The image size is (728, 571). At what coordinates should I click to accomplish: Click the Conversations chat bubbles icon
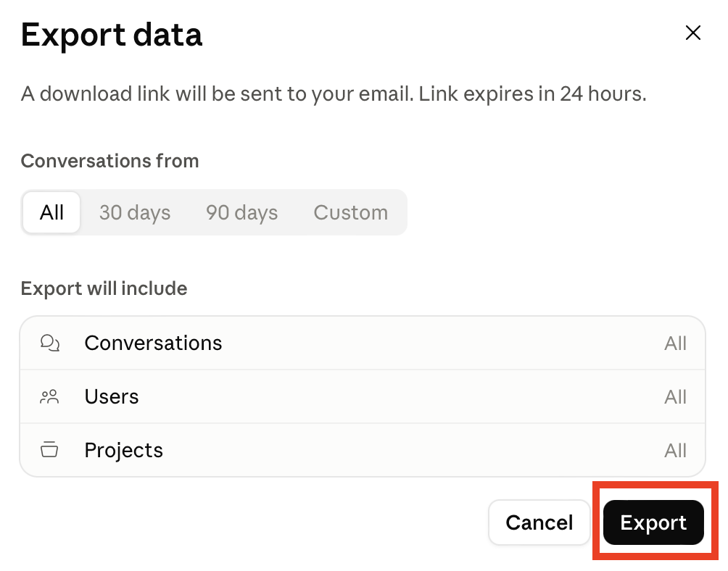50,343
